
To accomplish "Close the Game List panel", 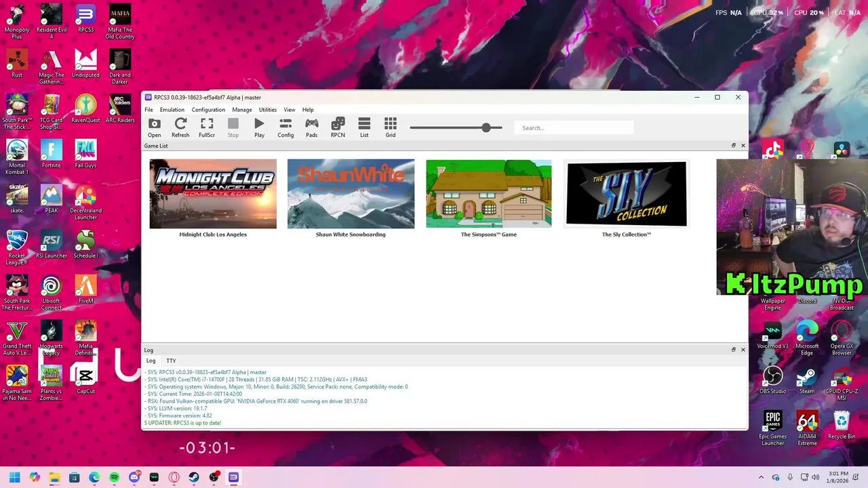I will point(743,146).
